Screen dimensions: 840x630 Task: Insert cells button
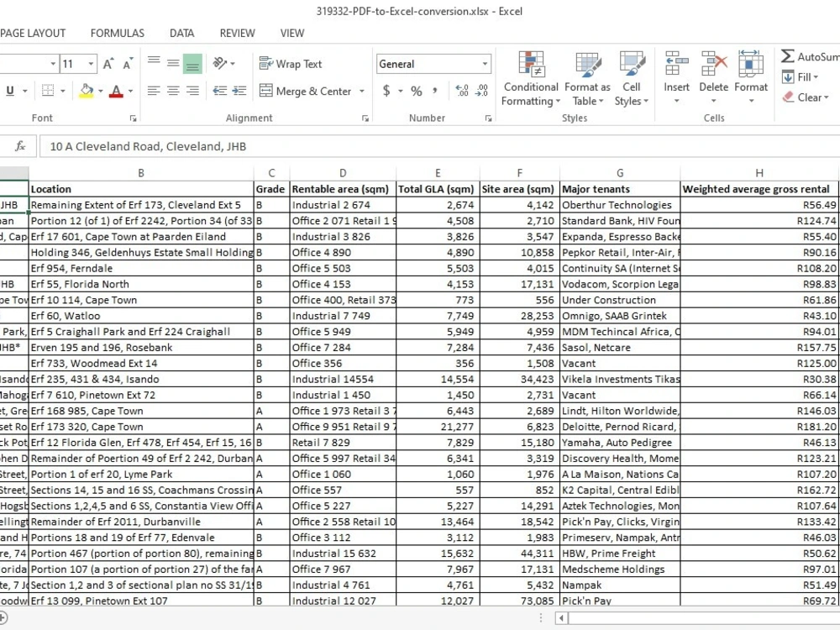(x=676, y=76)
